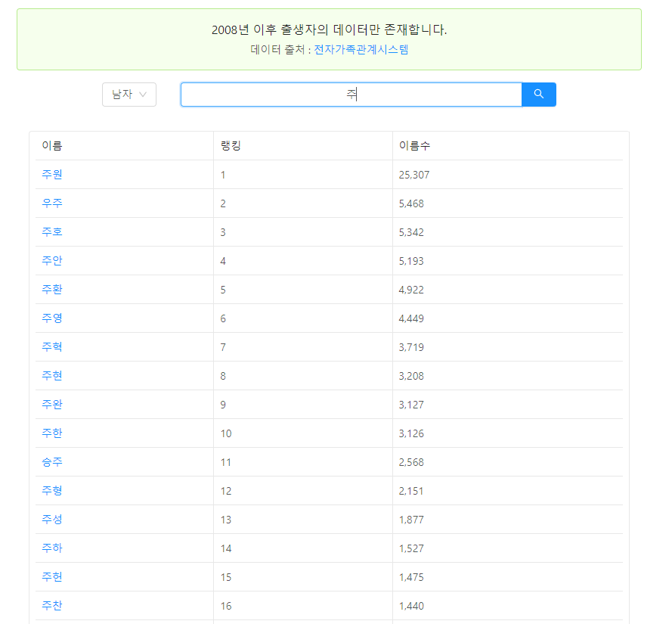Viewport: 672px width, 624px height.
Task: Select the 3,208 count cell
Action: pyautogui.click(x=507, y=376)
